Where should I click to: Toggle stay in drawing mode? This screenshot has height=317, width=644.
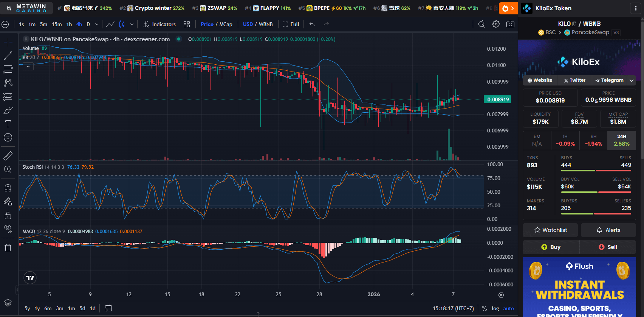8,202
